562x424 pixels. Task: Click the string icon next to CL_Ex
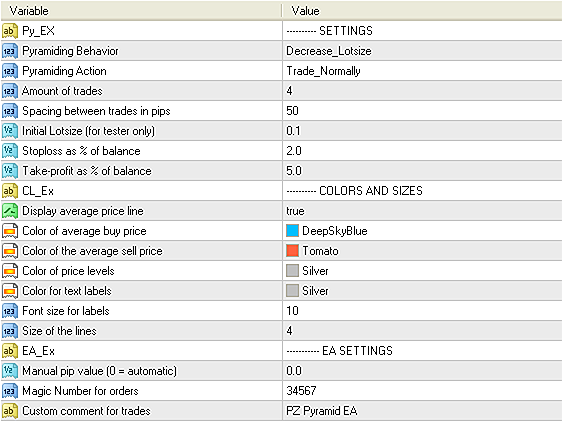(10, 191)
